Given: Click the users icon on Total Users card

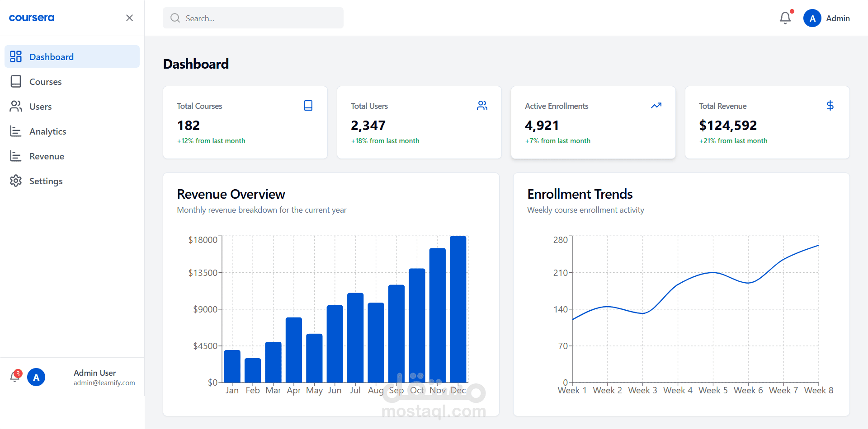Looking at the screenshot, I should (x=482, y=106).
